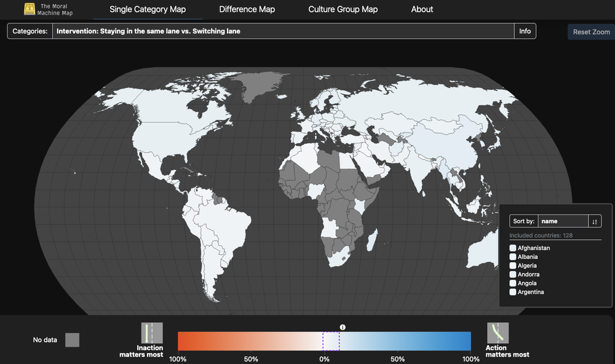Click the 'Included countries: 128' text
Image resolution: width=615 pixels, height=364 pixels.
[541, 235]
